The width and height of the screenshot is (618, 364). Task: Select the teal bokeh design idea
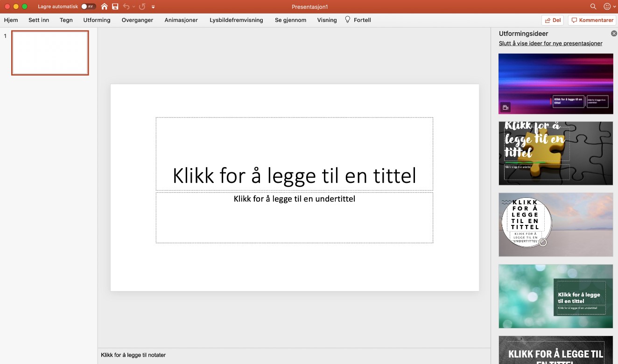pyautogui.click(x=555, y=296)
